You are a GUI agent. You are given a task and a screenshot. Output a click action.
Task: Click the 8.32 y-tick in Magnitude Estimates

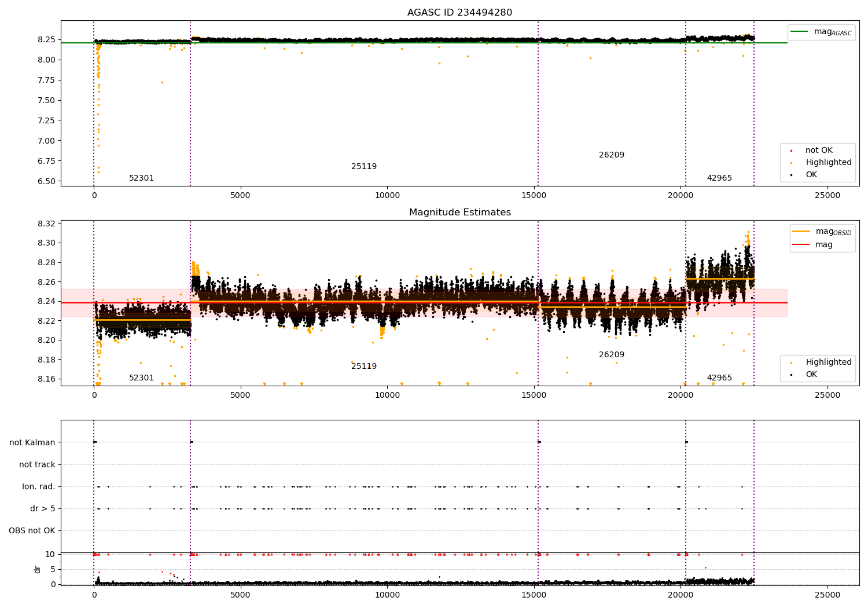click(x=46, y=224)
